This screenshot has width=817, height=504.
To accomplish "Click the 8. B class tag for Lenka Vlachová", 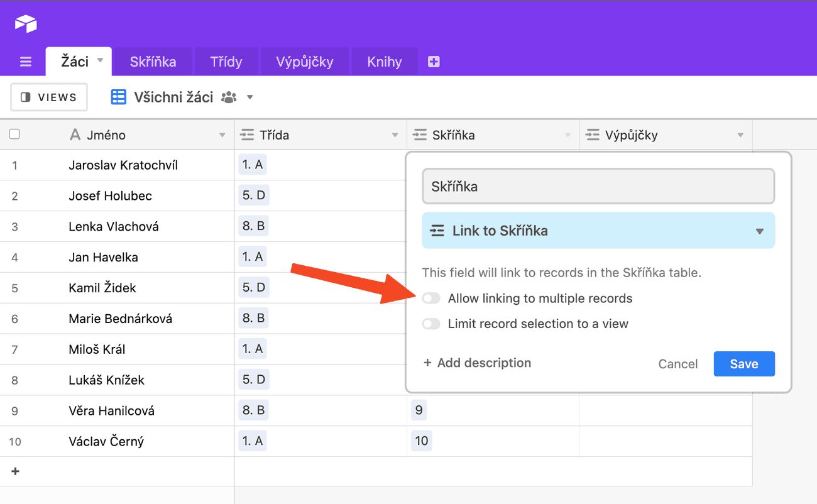I will click(254, 226).
